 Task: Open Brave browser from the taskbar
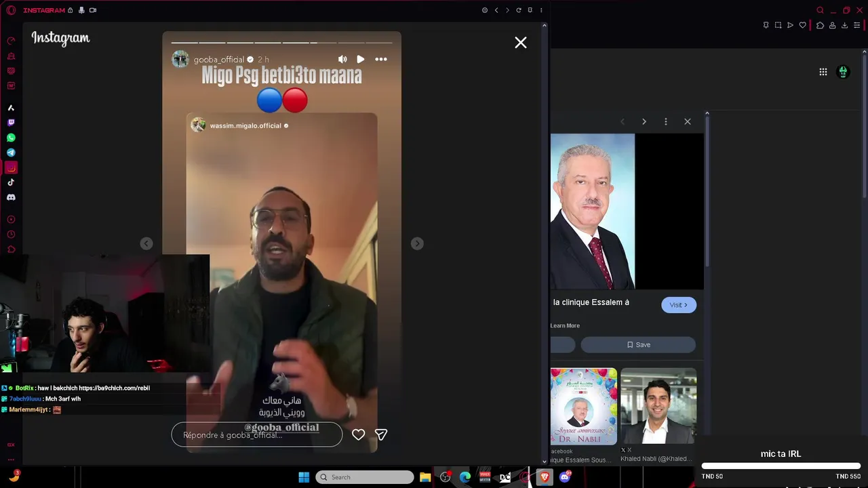545,477
